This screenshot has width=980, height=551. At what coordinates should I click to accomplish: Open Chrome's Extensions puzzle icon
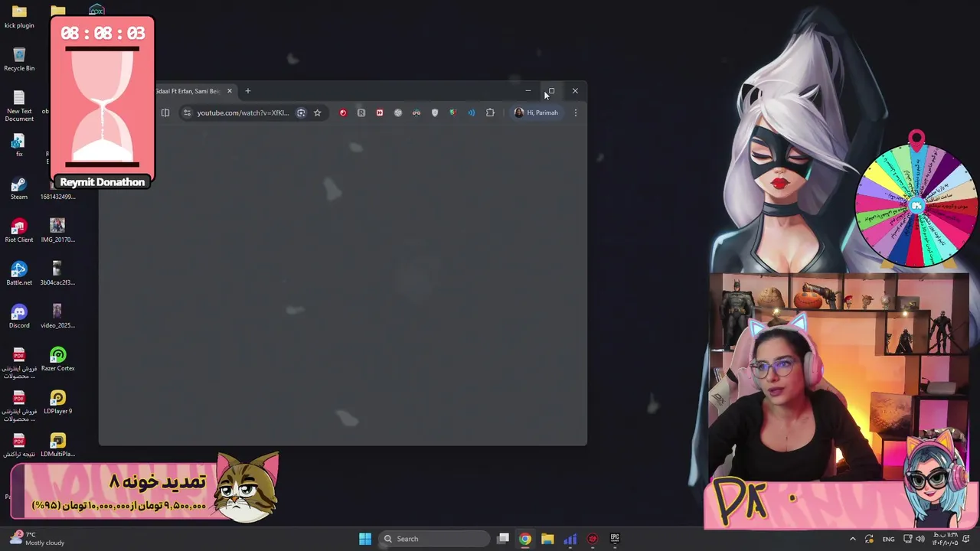(x=490, y=112)
